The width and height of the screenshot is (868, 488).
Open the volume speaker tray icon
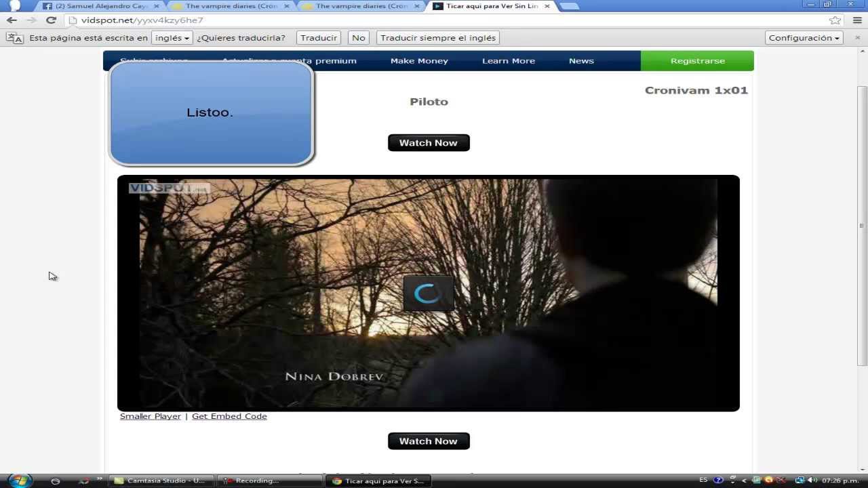pos(812,481)
